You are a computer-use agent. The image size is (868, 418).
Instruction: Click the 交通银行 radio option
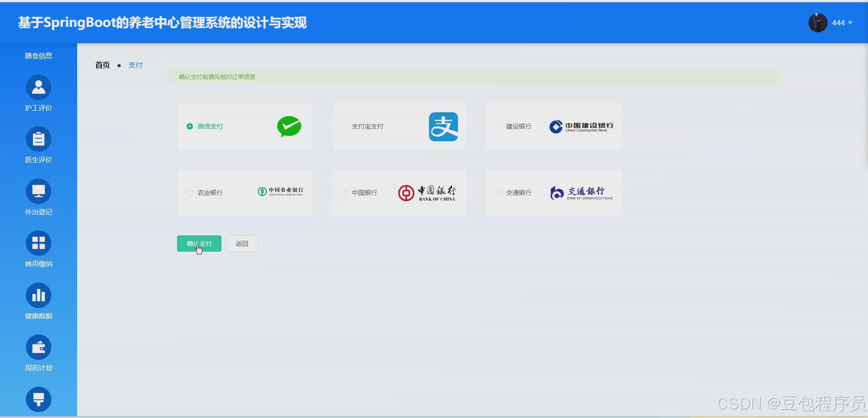[x=498, y=193]
